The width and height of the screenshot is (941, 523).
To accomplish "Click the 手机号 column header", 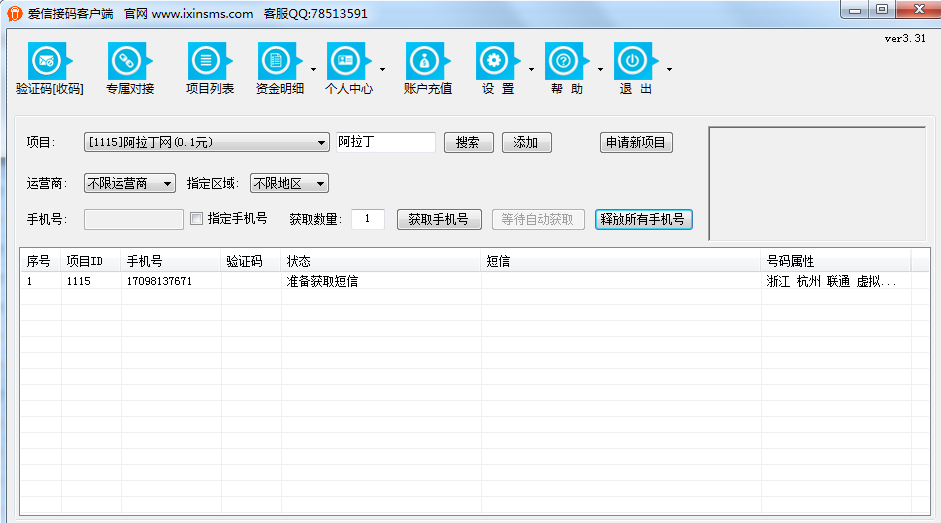I will 170,261.
